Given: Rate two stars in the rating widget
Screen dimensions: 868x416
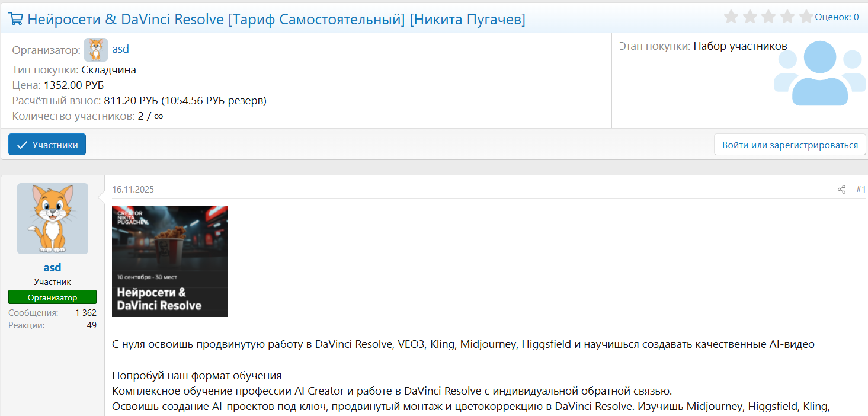Looking at the screenshot, I should (750, 17).
